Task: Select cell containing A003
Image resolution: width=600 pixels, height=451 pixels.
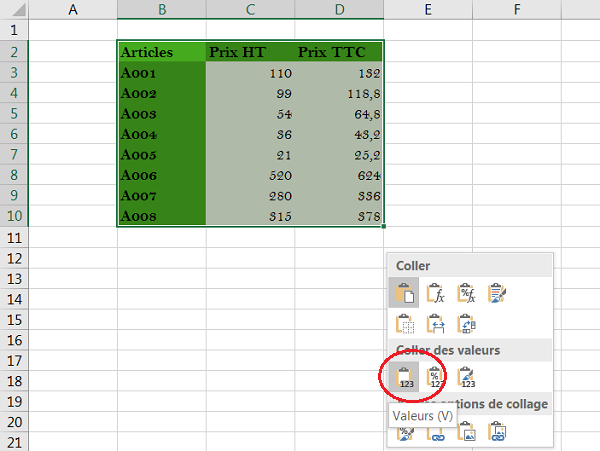Action: coord(161,113)
